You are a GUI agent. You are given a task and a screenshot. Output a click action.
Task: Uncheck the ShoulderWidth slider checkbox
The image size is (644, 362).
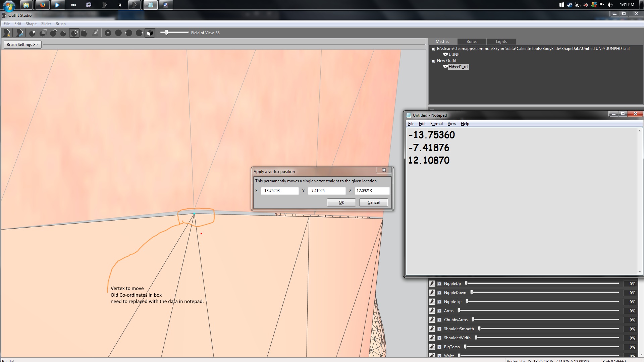[439, 338]
